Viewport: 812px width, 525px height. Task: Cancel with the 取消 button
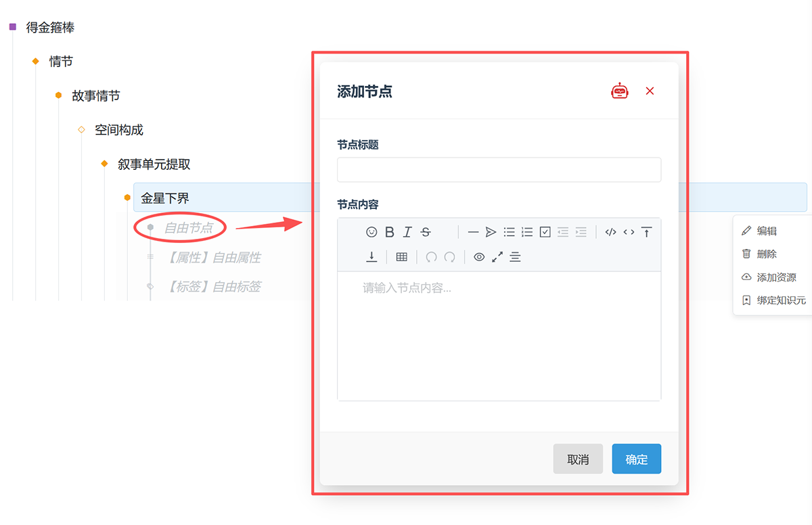tap(578, 459)
